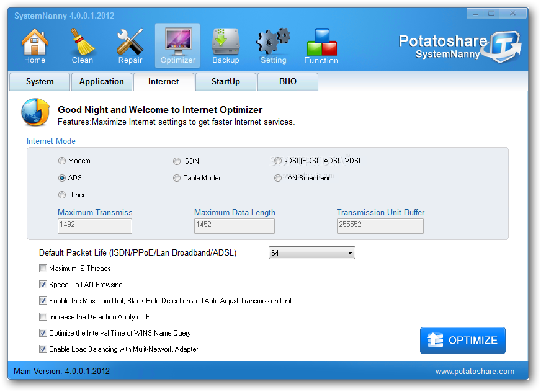541x392 pixels.
Task: Switch to the StartUp tab
Action: click(x=226, y=82)
